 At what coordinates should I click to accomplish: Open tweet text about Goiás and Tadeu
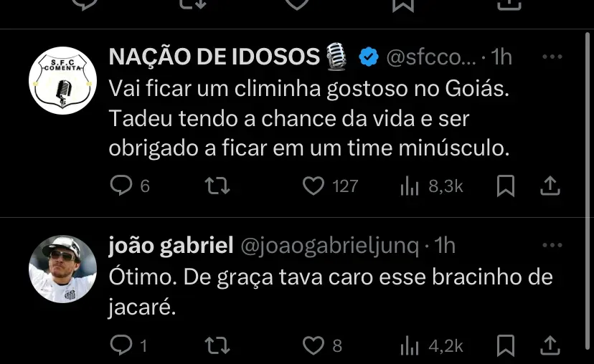308,119
